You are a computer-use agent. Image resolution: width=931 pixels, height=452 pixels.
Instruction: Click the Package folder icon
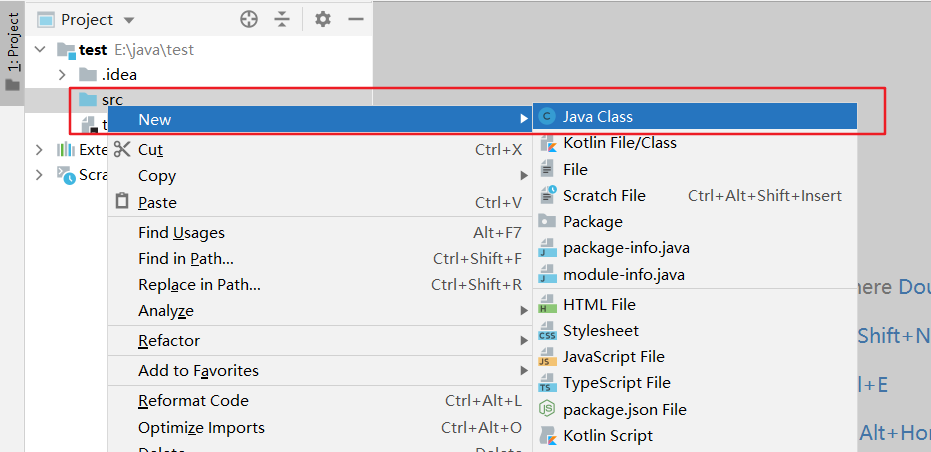point(547,221)
